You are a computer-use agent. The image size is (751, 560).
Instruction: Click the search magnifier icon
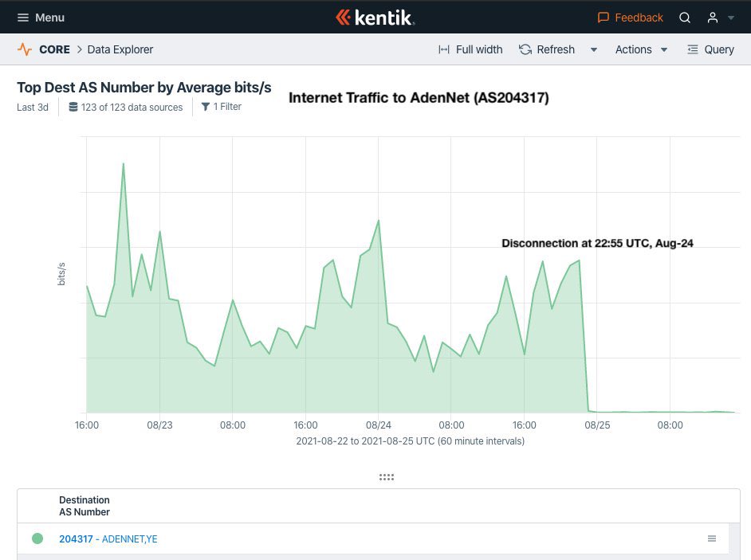tap(685, 18)
